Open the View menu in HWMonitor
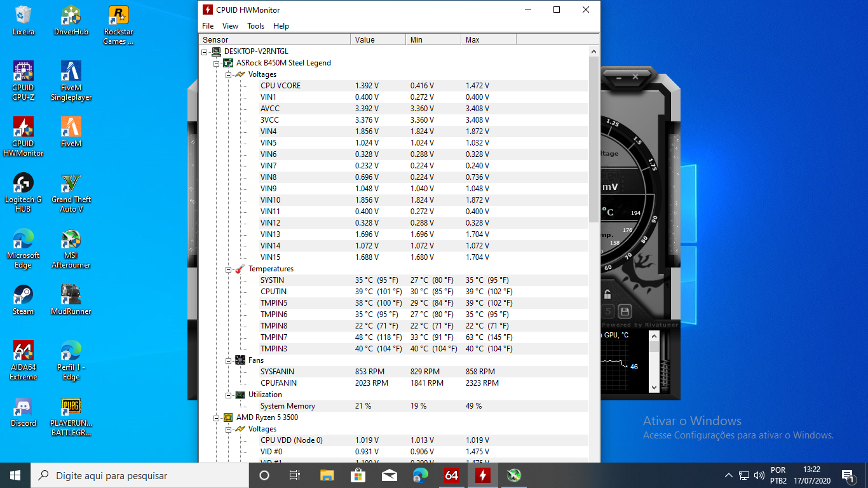This screenshot has width=868, height=488. click(230, 26)
